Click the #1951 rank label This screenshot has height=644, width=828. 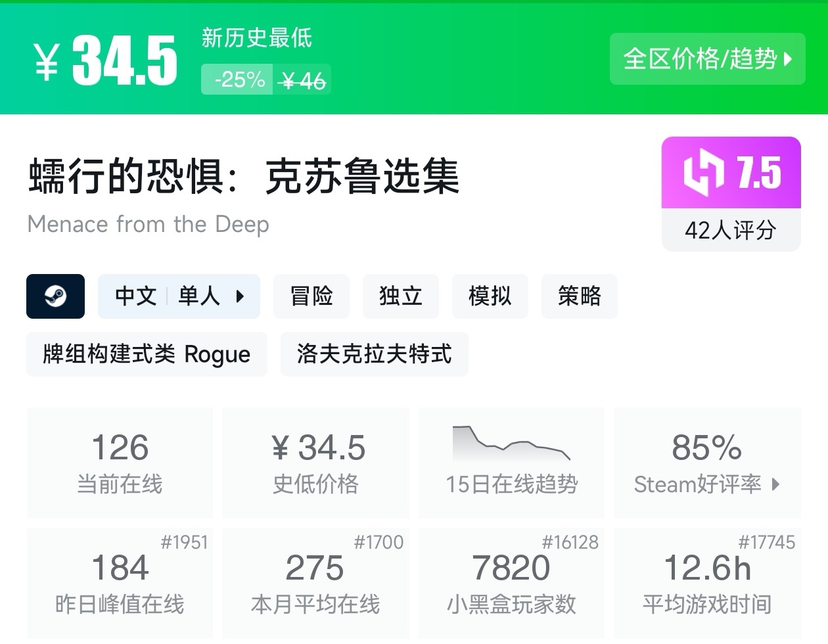click(185, 542)
